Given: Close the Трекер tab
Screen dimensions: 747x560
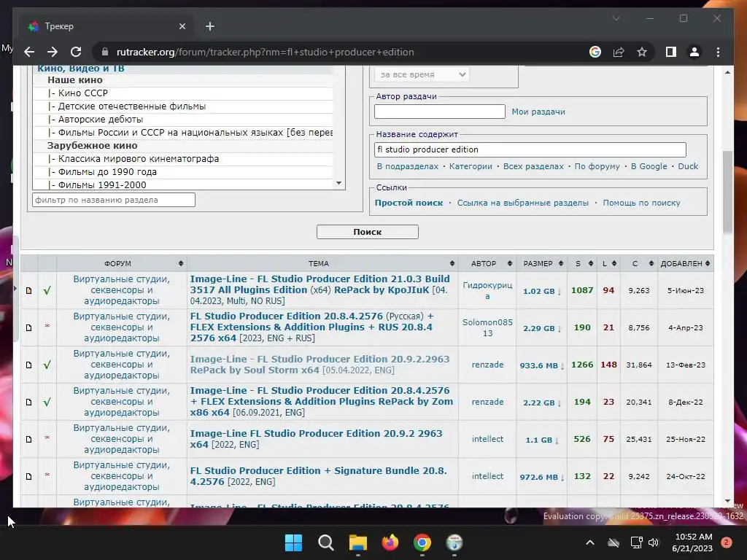Looking at the screenshot, I should 182,26.
